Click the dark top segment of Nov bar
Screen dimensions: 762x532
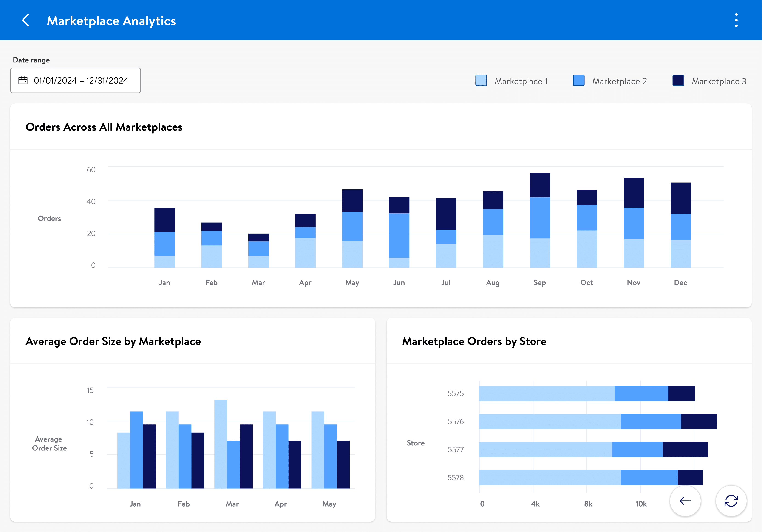[634, 193]
